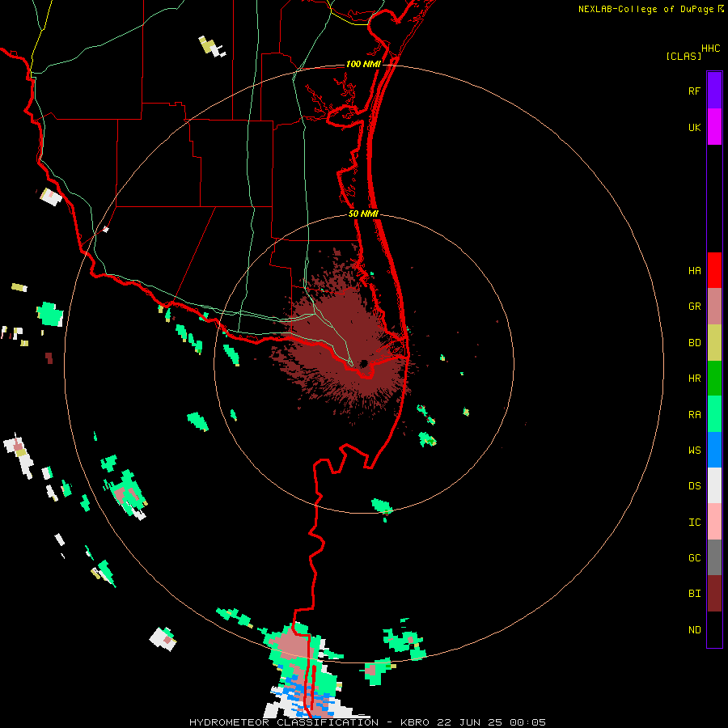This screenshot has height=728, width=728.
Task: Click the RF purple legend swatch
Action: [x=714, y=91]
